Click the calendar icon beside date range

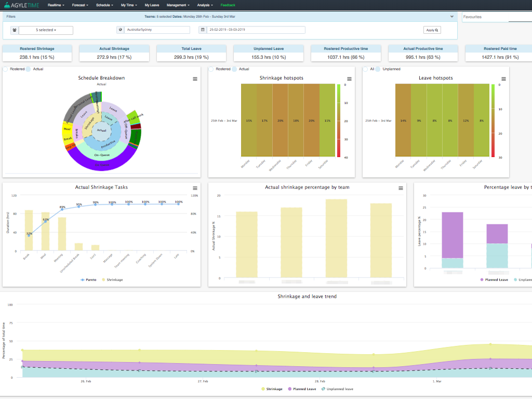pyautogui.click(x=202, y=30)
